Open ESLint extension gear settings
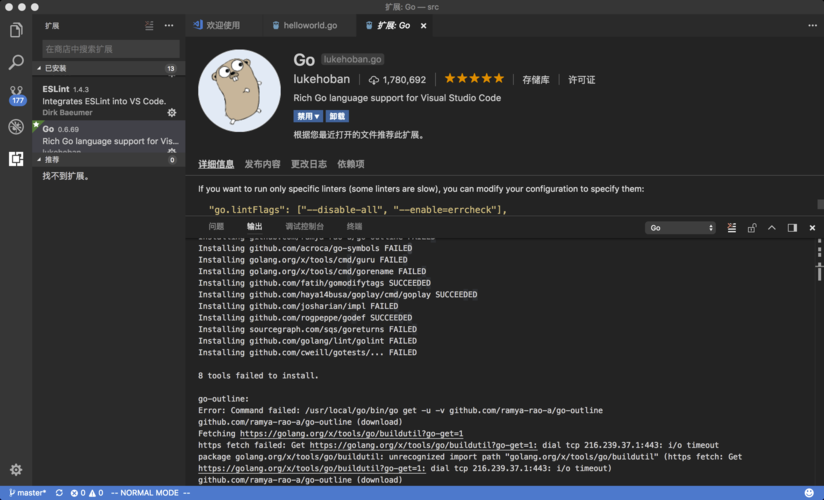 (x=172, y=113)
